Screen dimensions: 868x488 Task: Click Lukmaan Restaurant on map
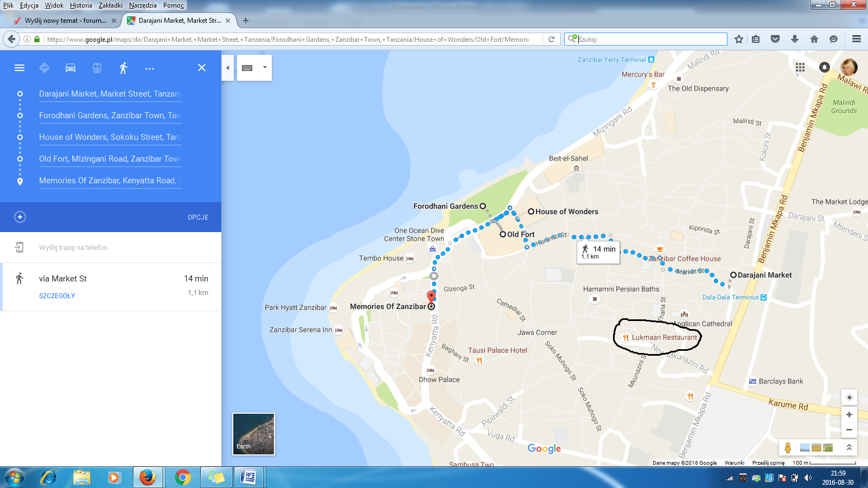click(x=664, y=337)
